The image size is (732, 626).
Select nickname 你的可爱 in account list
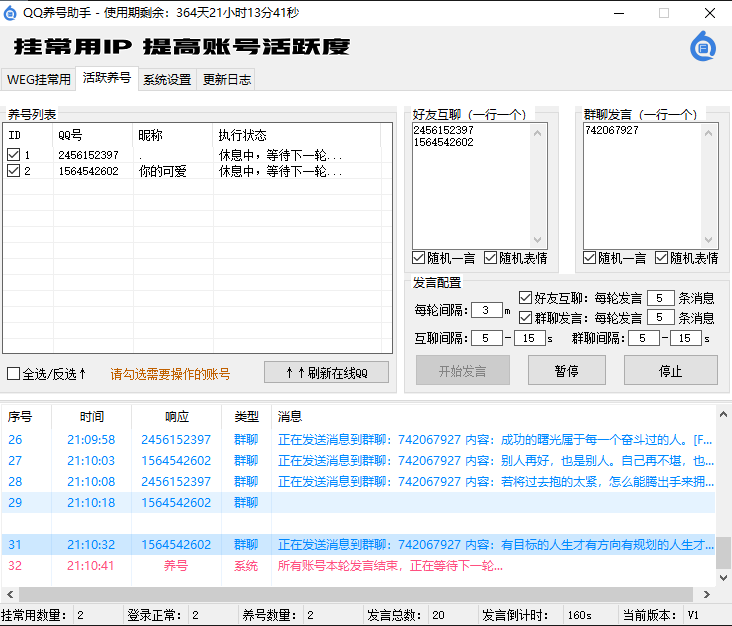pos(162,171)
